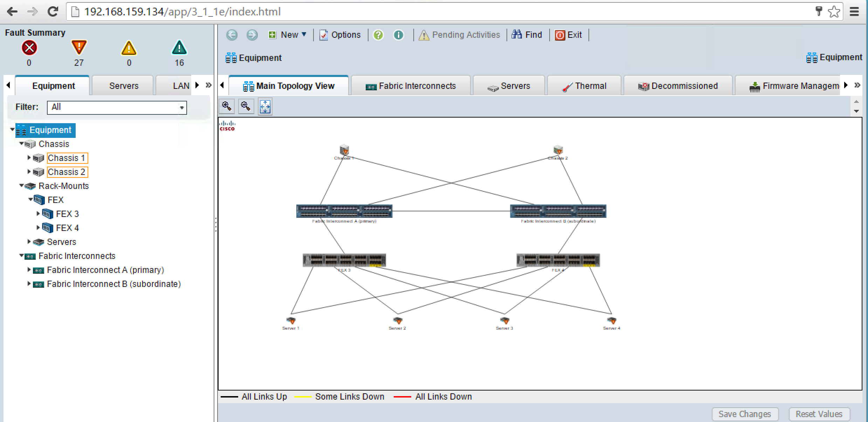
Task: Open the Filter dropdown set to All
Action: click(117, 107)
